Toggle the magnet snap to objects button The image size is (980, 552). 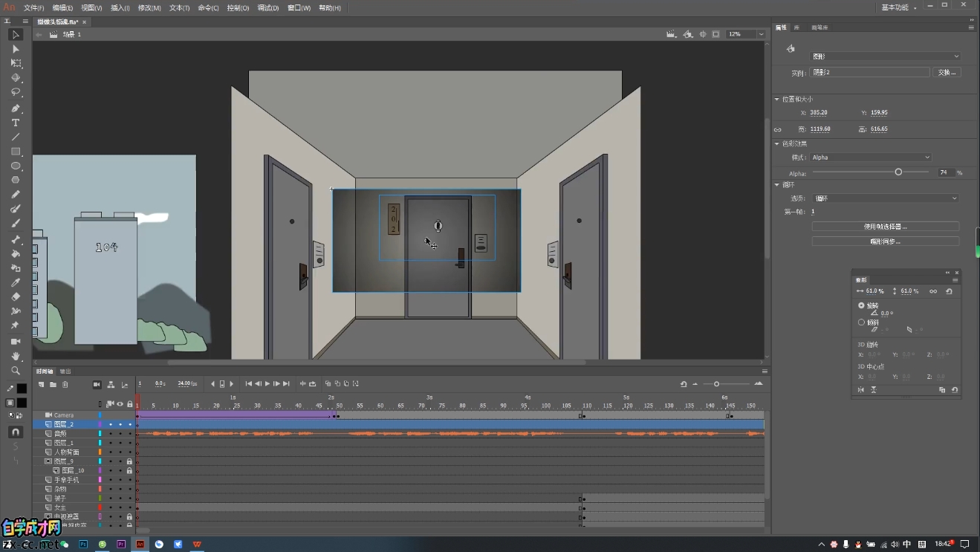15,432
